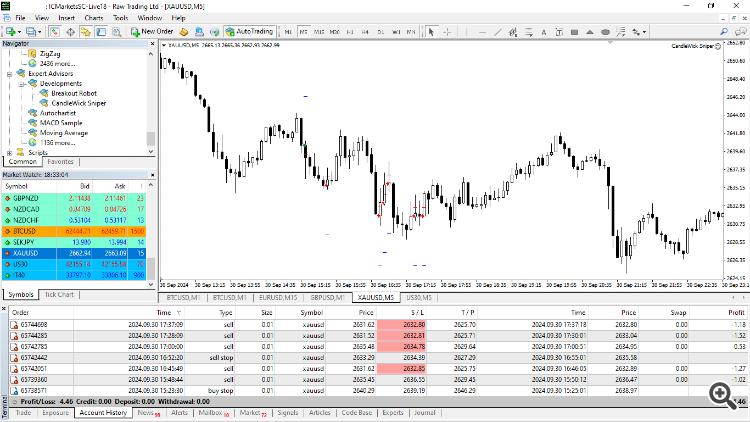Screen dimensions: 750x422
Task: Toggle the Navigator panel star-folder icon
Action: click(86, 32)
